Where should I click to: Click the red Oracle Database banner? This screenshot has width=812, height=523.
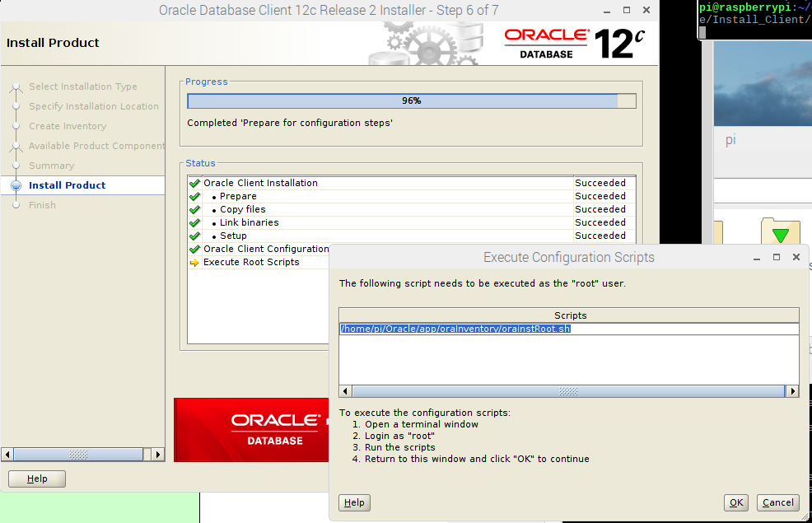pyautogui.click(x=251, y=430)
